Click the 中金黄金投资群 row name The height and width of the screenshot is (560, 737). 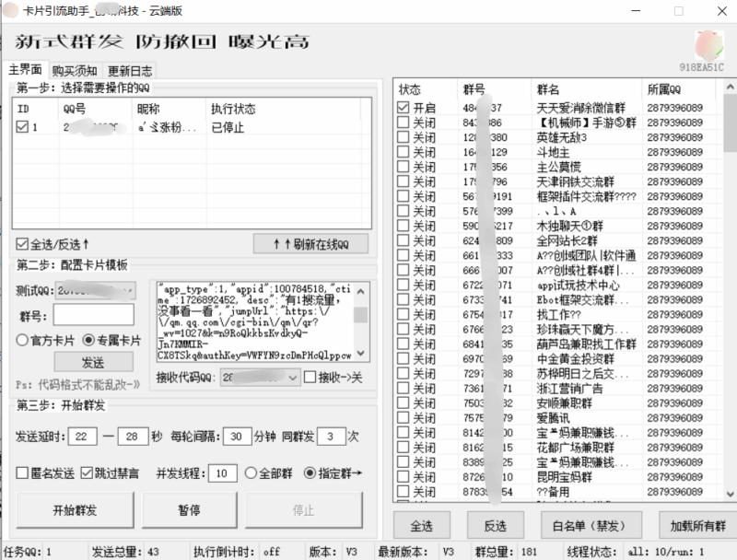pos(575,359)
